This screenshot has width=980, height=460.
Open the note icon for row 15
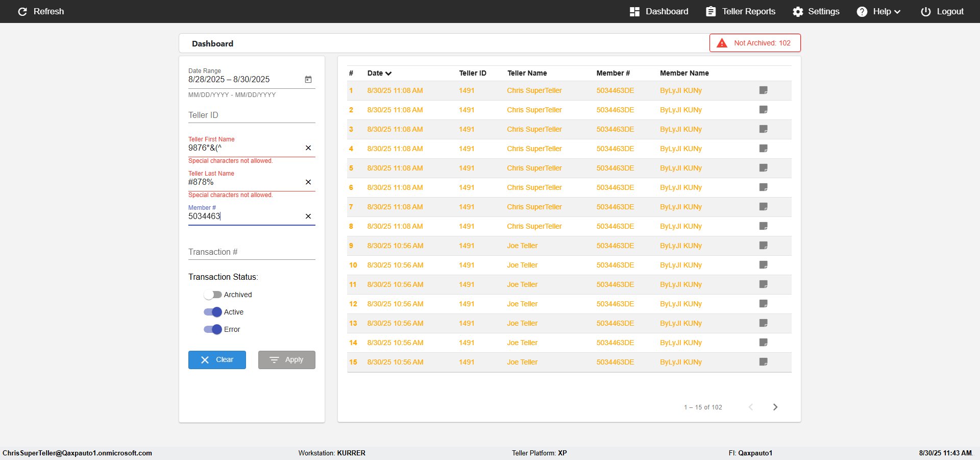click(764, 362)
